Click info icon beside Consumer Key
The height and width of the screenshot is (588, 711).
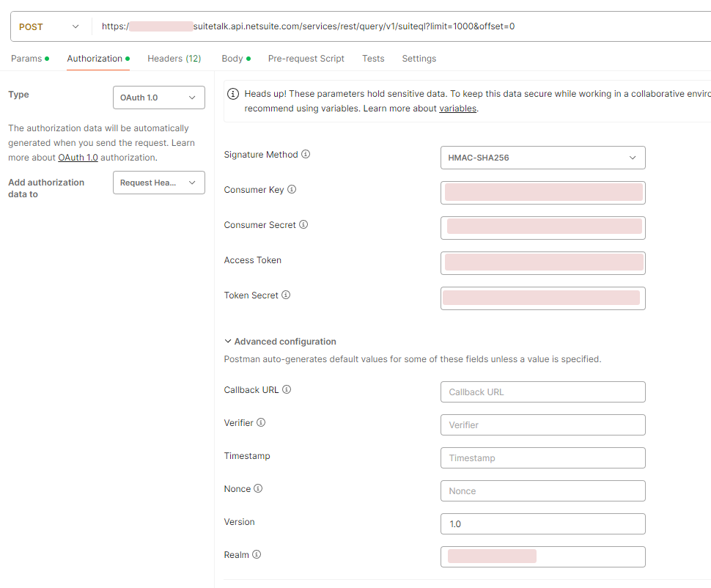point(292,190)
